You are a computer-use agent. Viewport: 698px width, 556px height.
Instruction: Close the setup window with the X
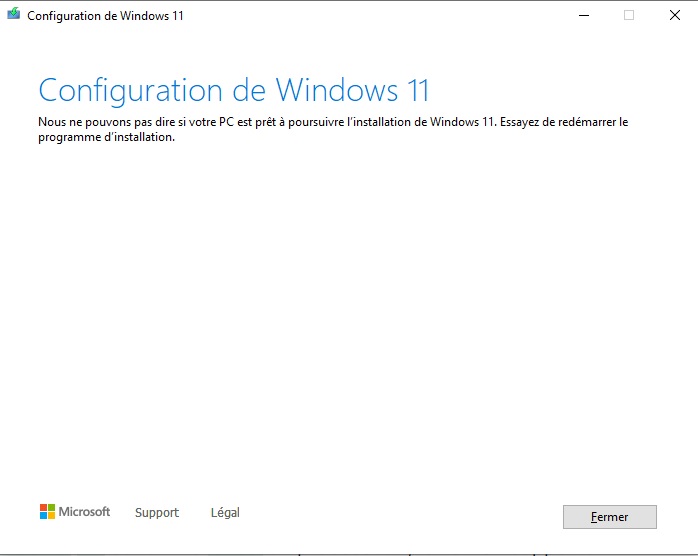coord(675,16)
